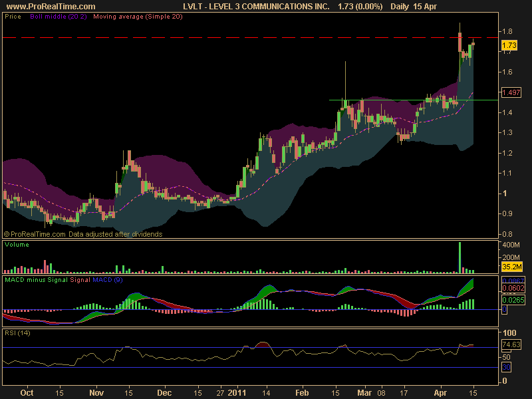Select the Volume panel label
This screenshot has height=399, width=532.
[x=17, y=245]
